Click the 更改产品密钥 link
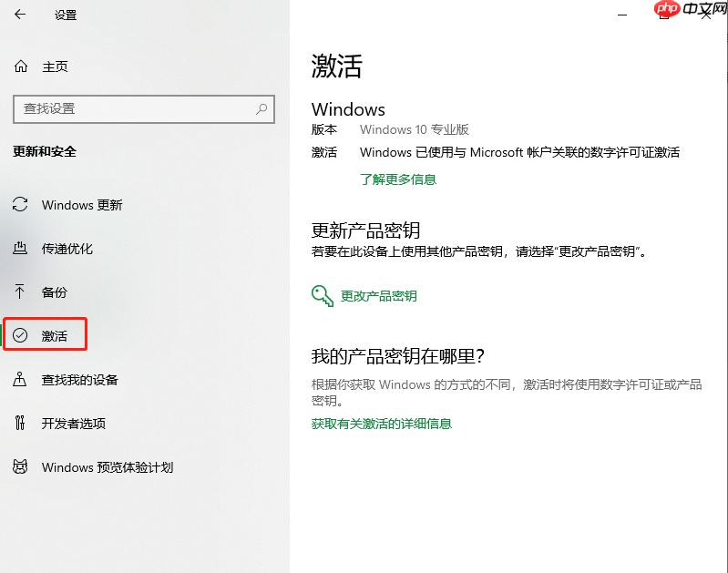 point(378,296)
